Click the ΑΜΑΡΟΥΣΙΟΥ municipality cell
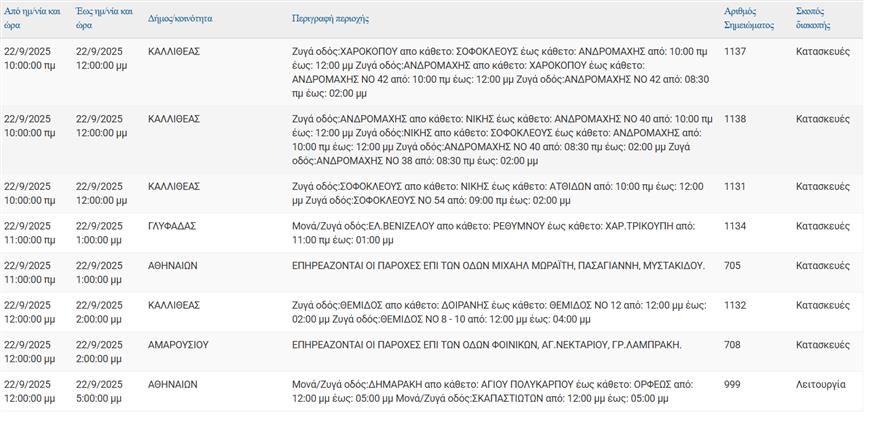Viewport: 873px width, 425px height. [178, 345]
